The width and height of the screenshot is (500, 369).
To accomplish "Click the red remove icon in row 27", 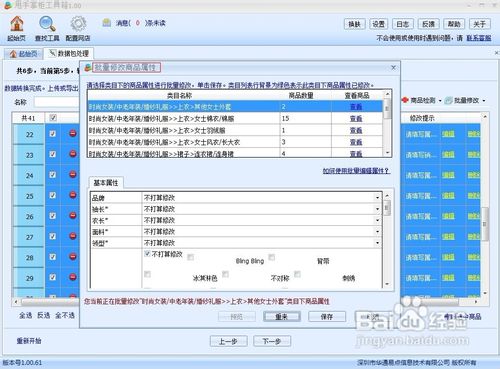I will point(73,236).
